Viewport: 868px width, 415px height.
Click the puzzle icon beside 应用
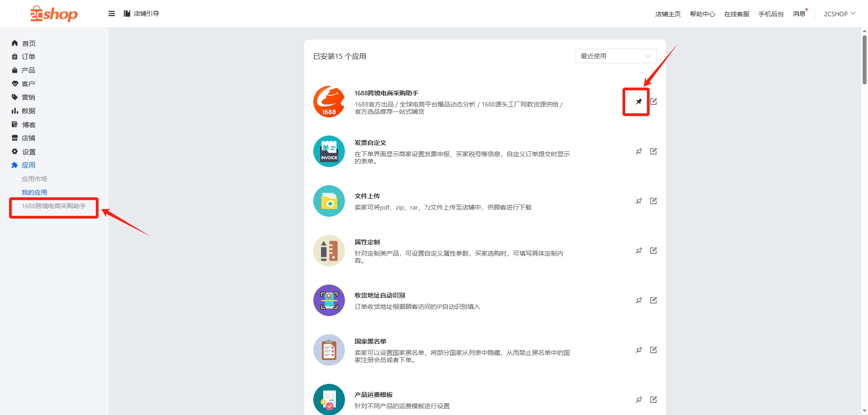tap(14, 165)
